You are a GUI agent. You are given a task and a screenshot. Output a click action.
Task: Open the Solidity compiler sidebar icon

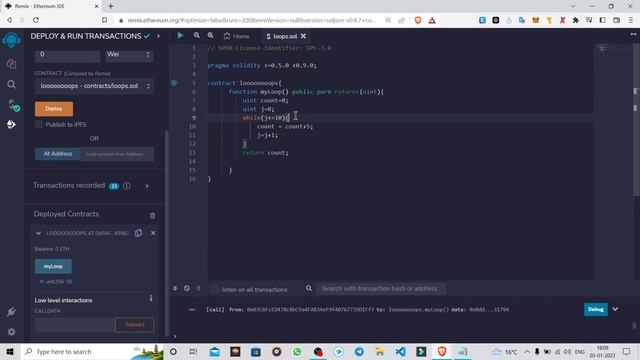tap(13, 105)
